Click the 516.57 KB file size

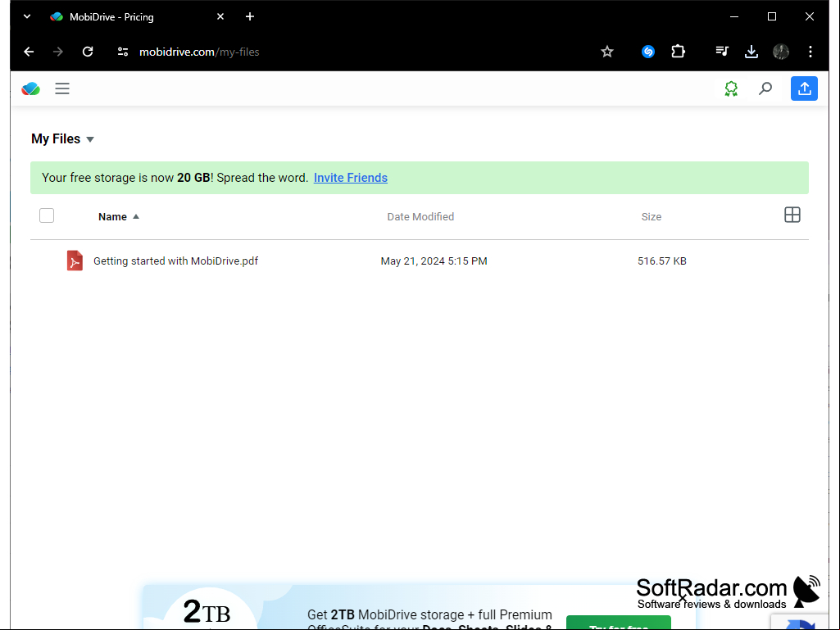tap(661, 261)
